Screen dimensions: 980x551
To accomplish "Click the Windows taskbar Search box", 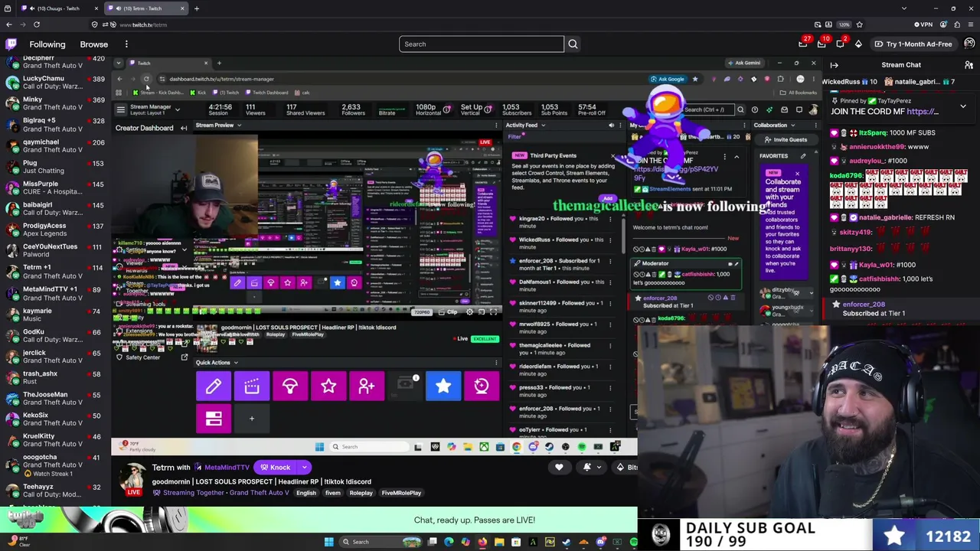I will pyautogui.click(x=380, y=542).
